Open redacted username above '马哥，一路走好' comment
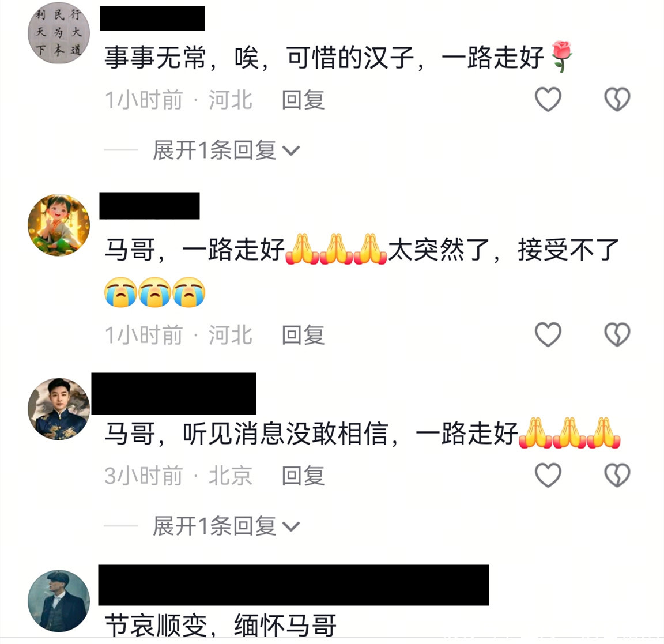 pyautogui.click(x=149, y=205)
